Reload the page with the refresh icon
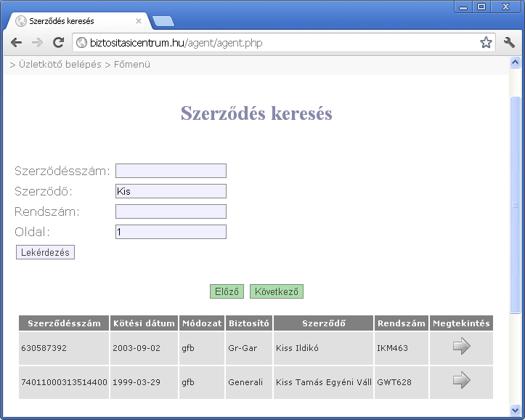 (59, 43)
